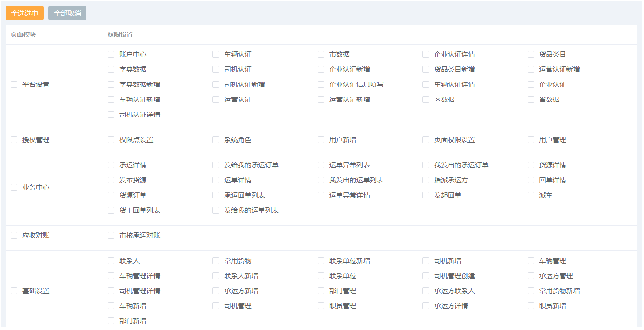Click the orange 全选选中 button
The width and height of the screenshot is (644, 330).
(x=25, y=13)
